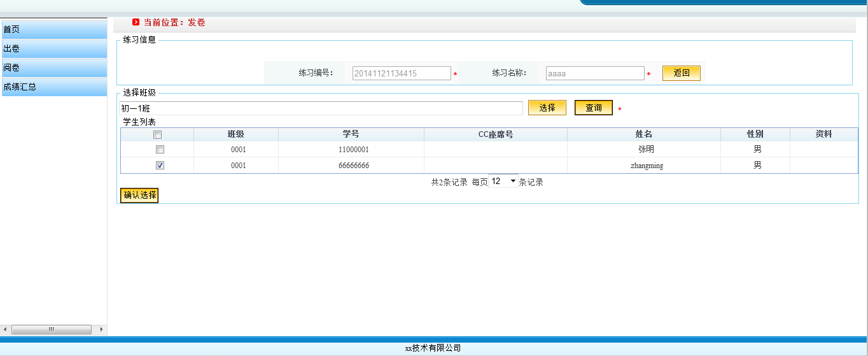The image size is (868, 356).
Task: Check the checkbox for student 张明
Action: point(160,150)
